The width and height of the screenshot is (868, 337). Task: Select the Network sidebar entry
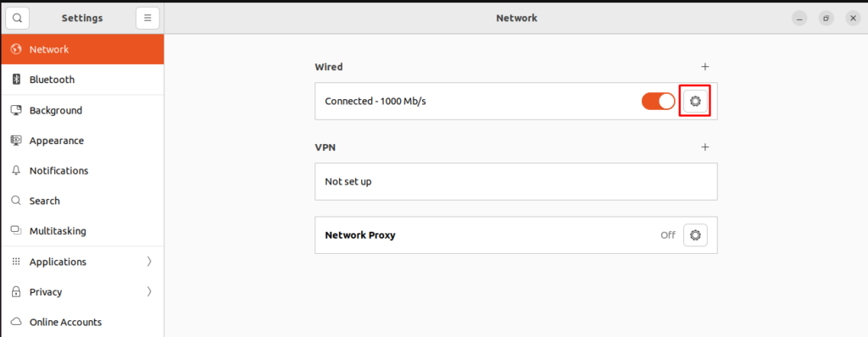tap(82, 49)
